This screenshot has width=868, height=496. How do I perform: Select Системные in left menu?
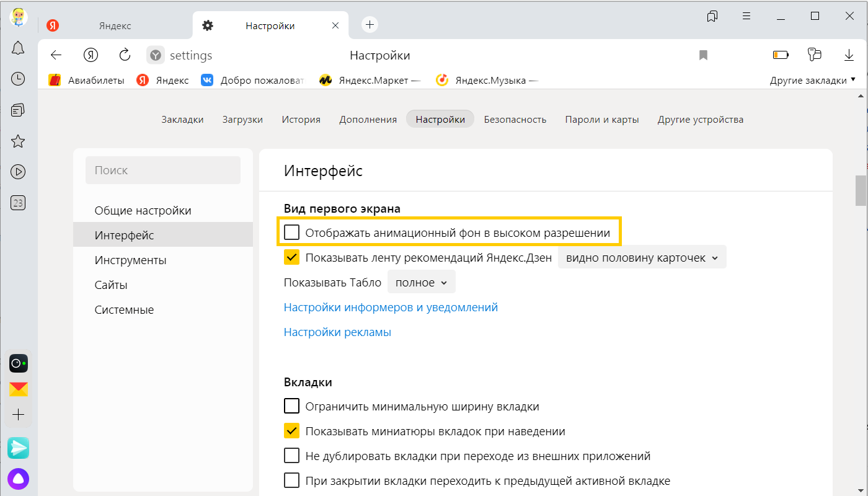coord(163,309)
